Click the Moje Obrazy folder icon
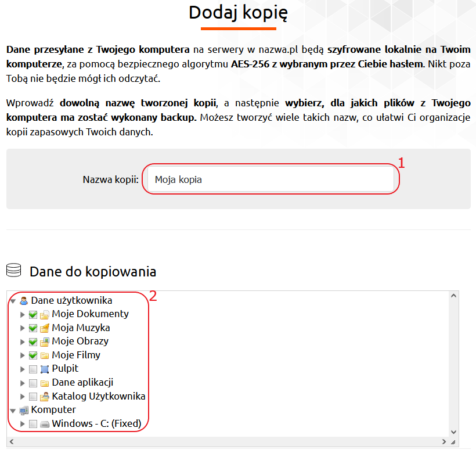Screen dimensions: 476x453 (x=45, y=342)
